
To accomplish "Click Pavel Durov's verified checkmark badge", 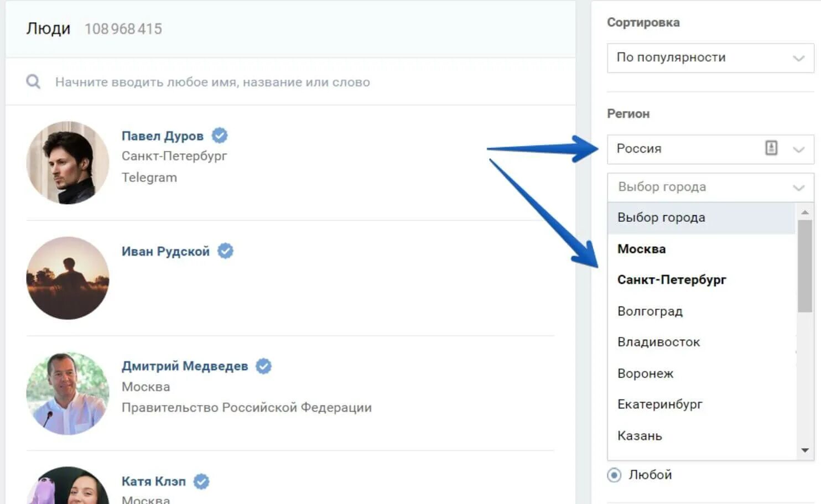I will 220,136.
